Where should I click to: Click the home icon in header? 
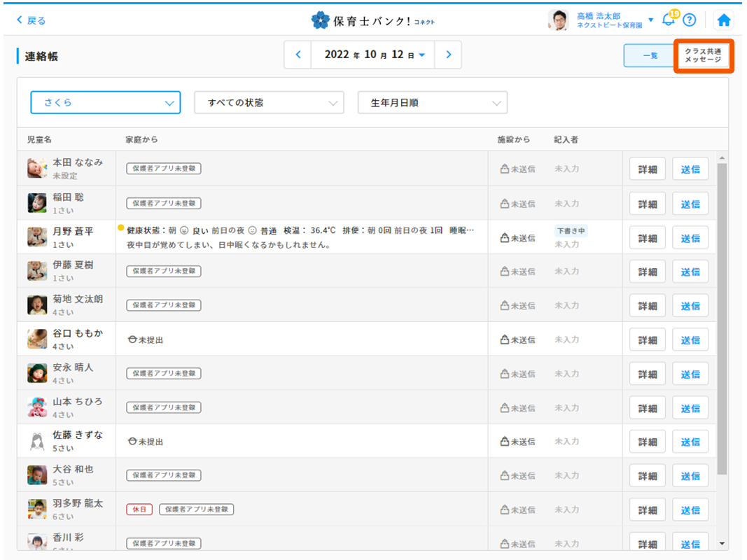pyautogui.click(x=724, y=20)
